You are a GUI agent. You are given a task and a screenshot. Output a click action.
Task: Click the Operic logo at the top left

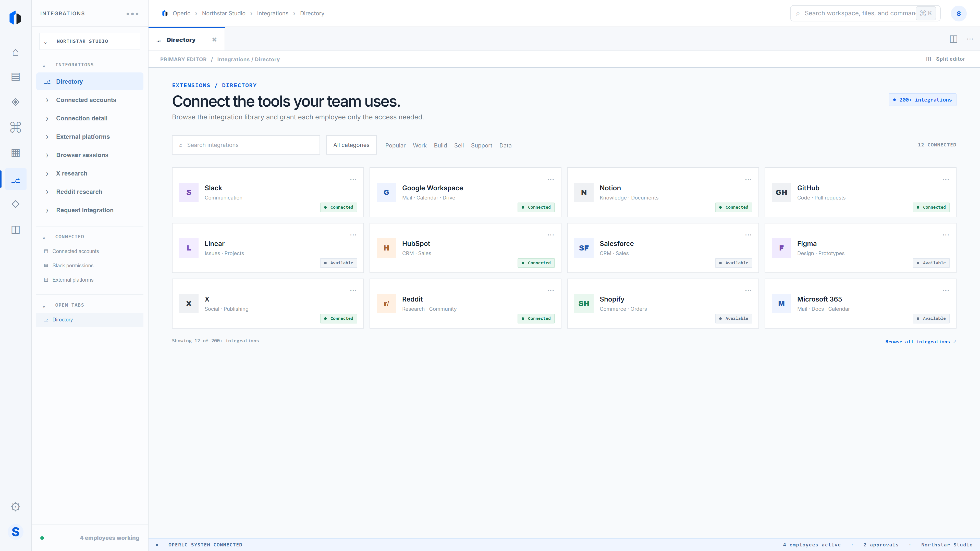coord(15,18)
